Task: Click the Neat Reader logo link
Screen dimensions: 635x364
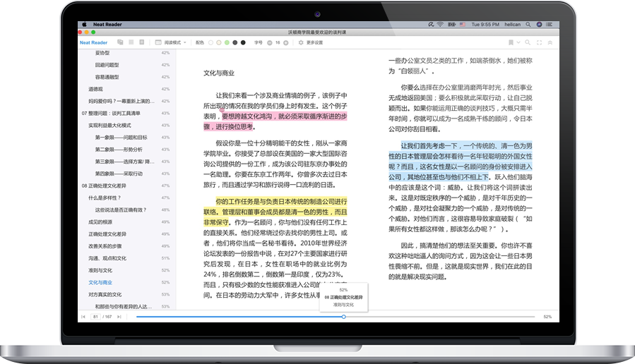Action: (93, 42)
